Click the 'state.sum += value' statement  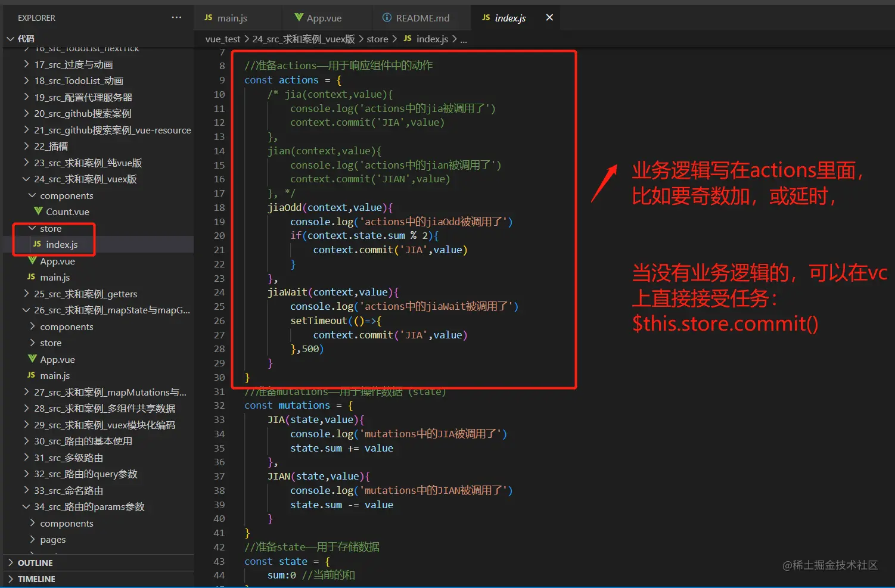341,448
